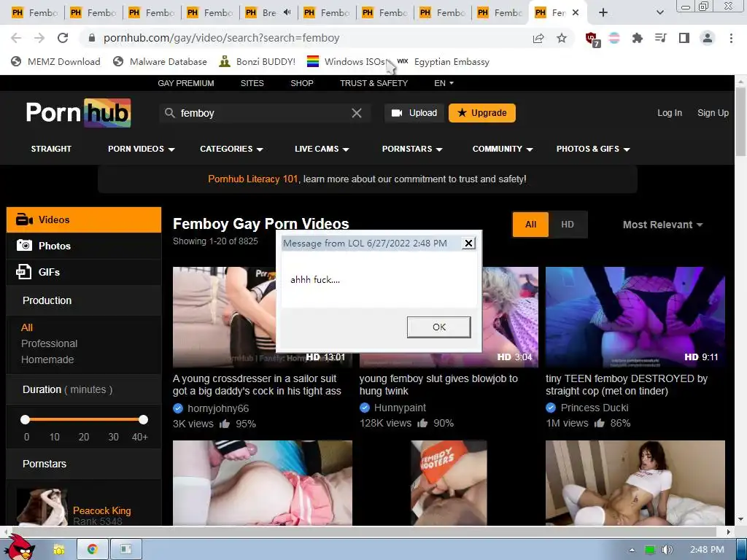
Task: Close the Message from LOL dialog
Action: click(469, 244)
